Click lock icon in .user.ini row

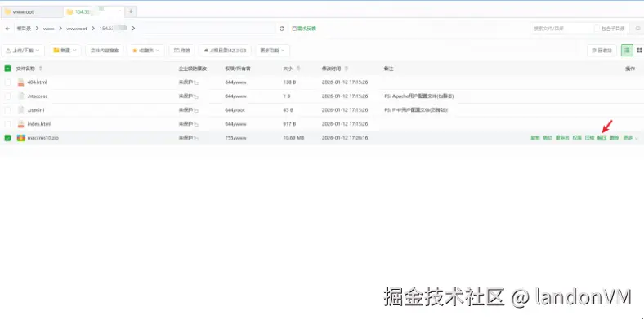click(x=196, y=111)
